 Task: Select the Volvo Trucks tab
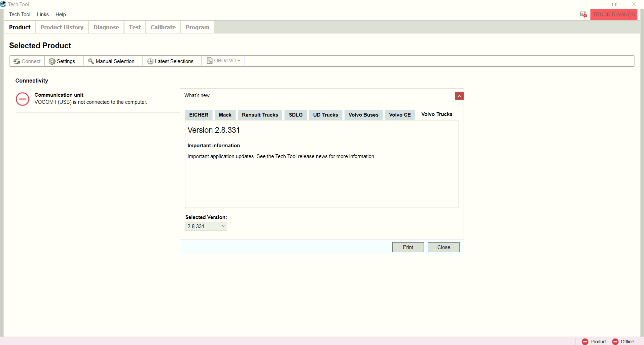click(x=437, y=114)
